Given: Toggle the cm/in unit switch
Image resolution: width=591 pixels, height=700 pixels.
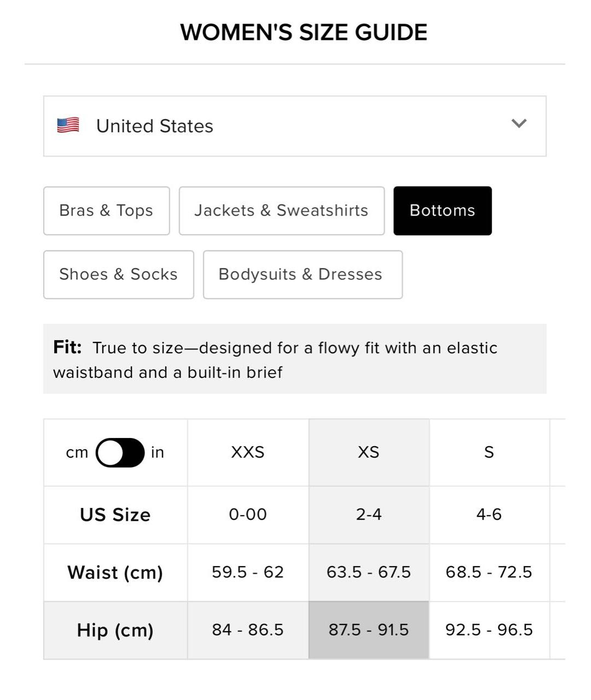Looking at the screenshot, I should [x=120, y=453].
